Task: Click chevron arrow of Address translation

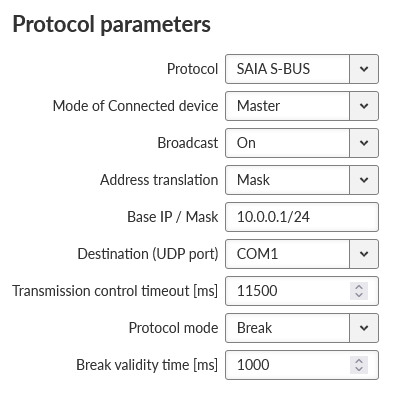Action: coord(364,180)
